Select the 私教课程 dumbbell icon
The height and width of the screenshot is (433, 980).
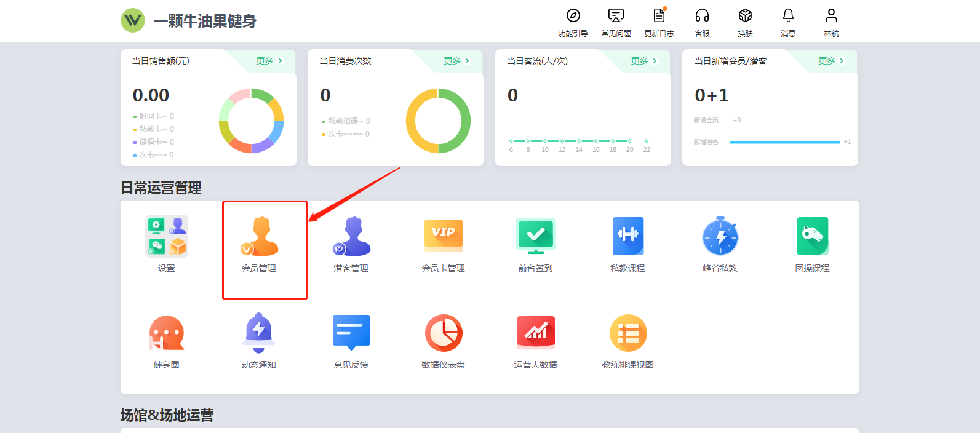click(627, 237)
